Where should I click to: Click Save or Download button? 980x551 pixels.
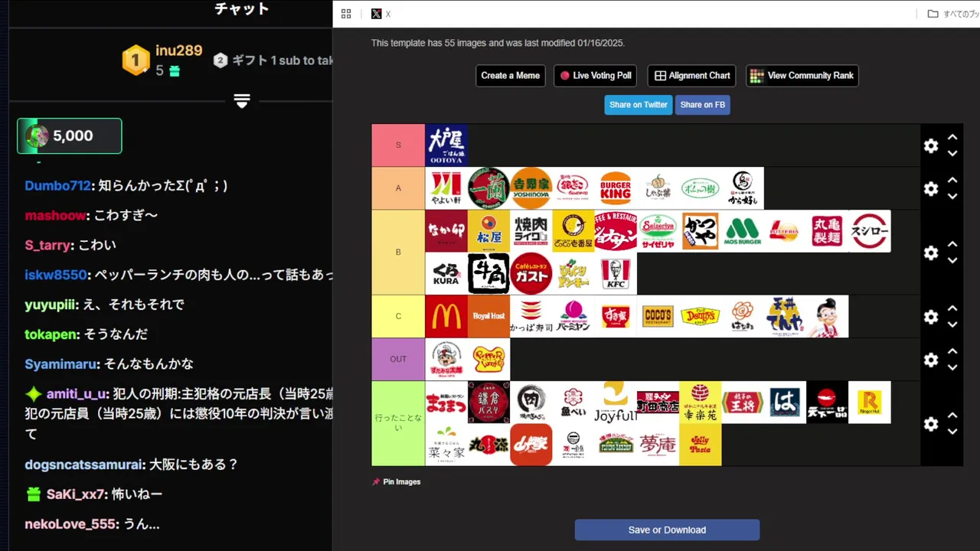tap(667, 530)
